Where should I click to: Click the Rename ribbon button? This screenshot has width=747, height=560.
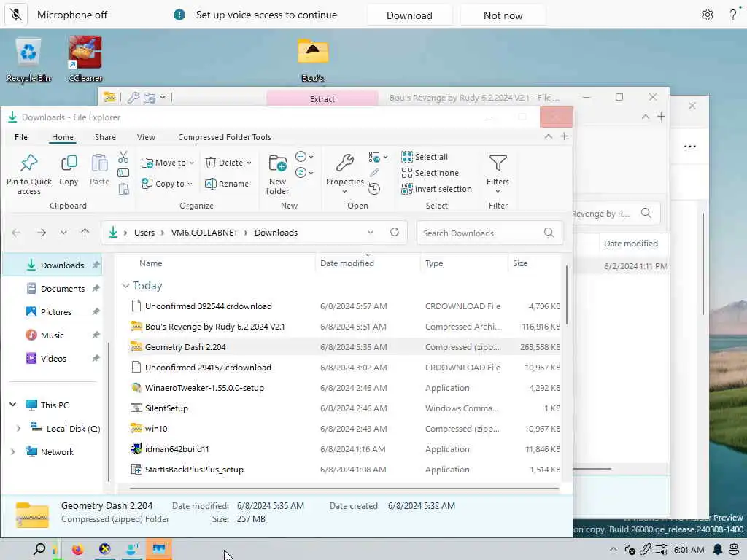(x=227, y=184)
